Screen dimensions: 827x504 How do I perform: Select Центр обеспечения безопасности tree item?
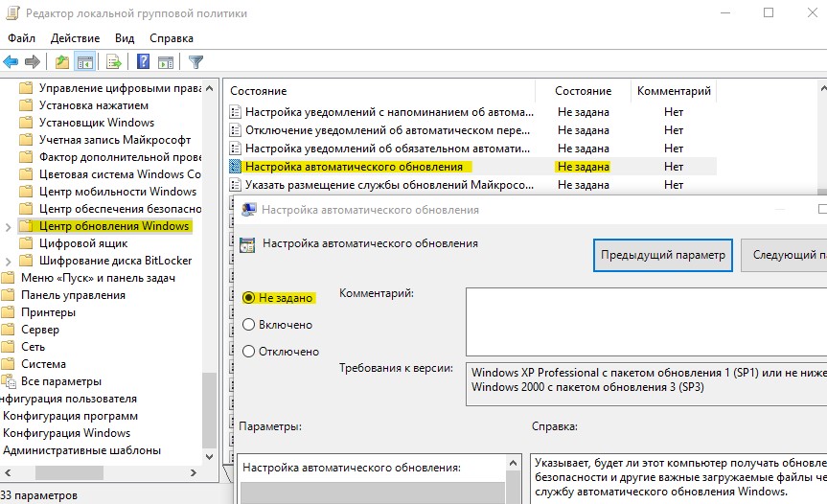pyautogui.click(x=120, y=209)
